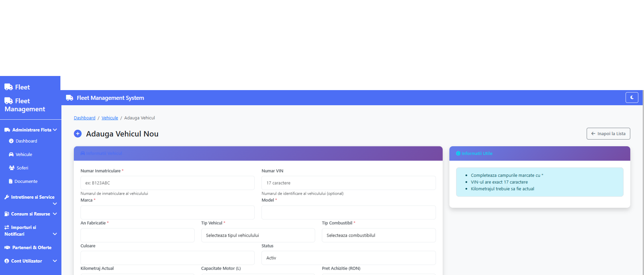Go to Soferi in the sidebar

click(x=22, y=168)
